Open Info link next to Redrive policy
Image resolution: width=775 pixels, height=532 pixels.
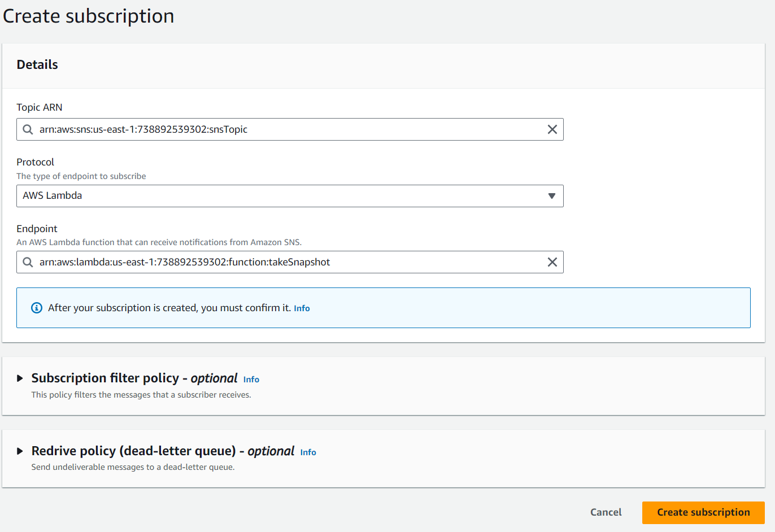tap(308, 452)
